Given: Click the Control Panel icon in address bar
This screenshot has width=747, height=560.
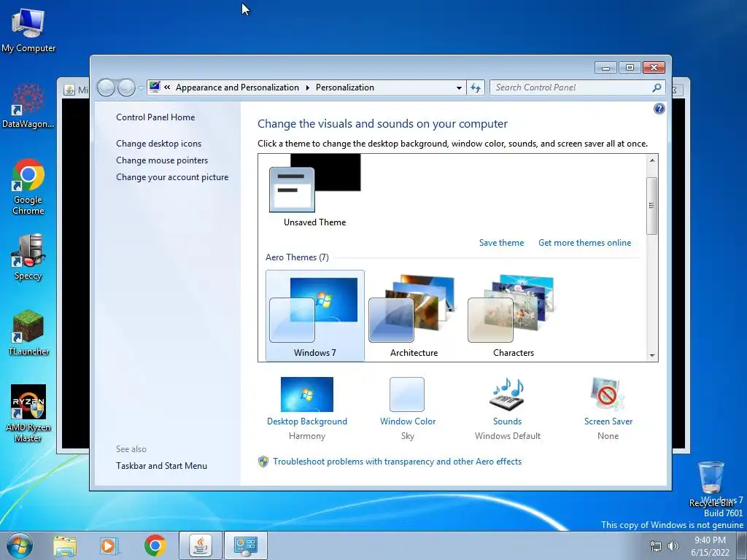Looking at the screenshot, I should pyautogui.click(x=155, y=87).
